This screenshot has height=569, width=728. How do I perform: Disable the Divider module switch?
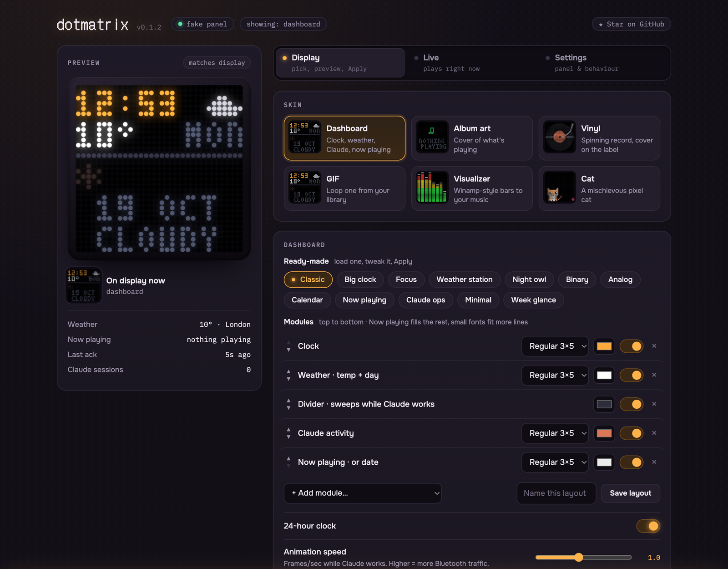(x=632, y=404)
